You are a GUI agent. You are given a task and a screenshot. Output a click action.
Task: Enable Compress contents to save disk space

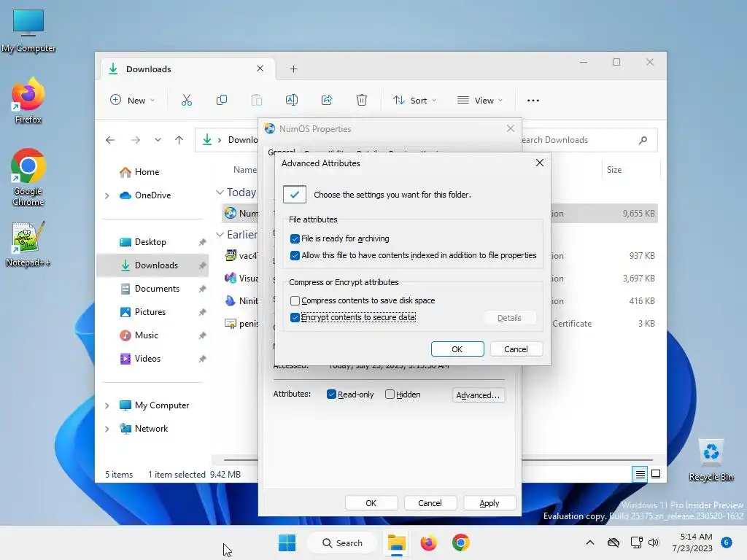tap(295, 300)
